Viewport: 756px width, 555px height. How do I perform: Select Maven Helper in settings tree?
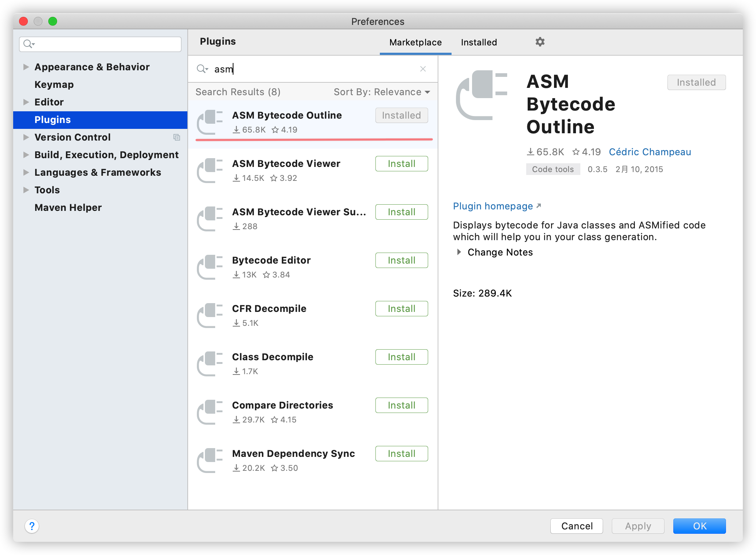68,208
